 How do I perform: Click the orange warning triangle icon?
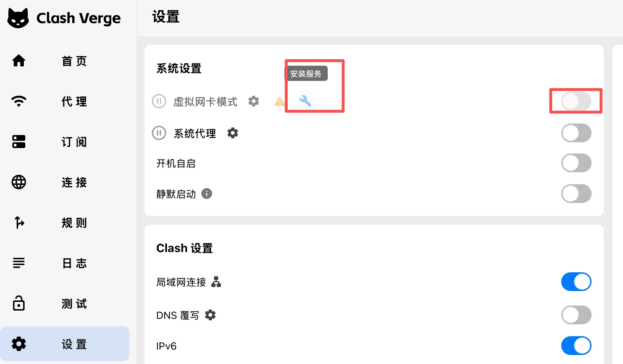point(279,101)
